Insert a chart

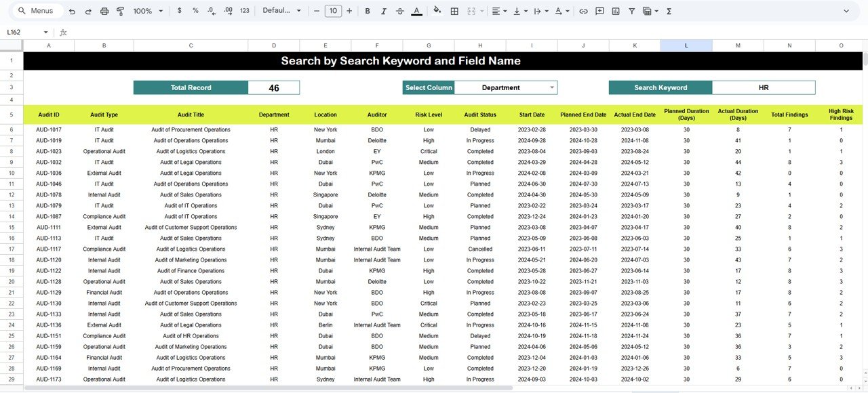[616, 11]
